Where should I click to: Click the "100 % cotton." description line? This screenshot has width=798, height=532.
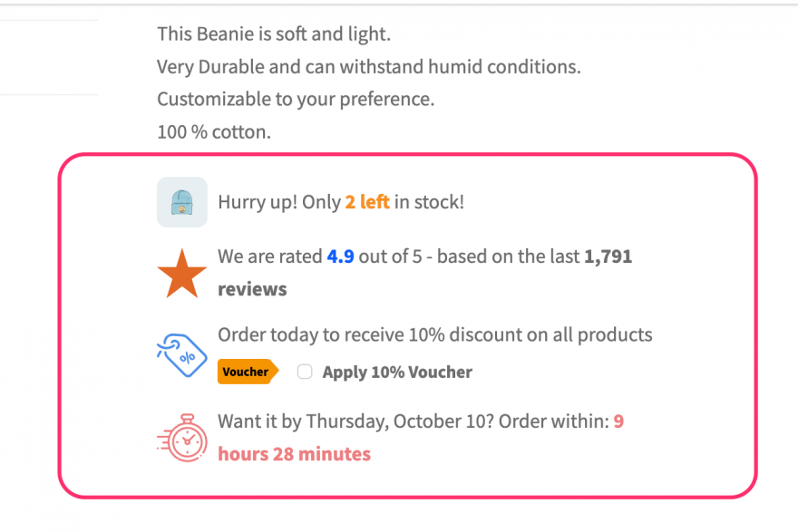214,131
